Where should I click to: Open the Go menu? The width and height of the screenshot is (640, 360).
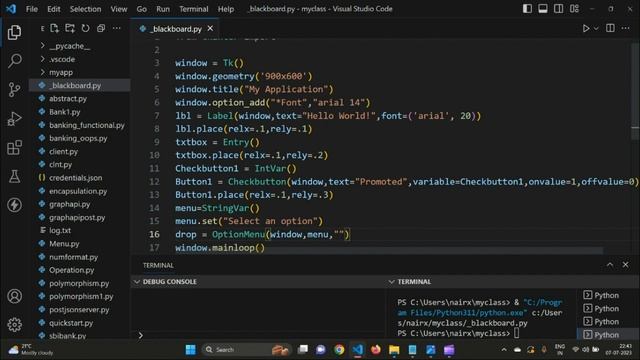pyautogui.click(x=142, y=9)
